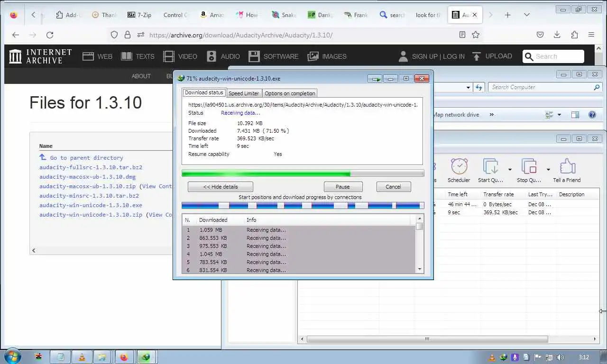Switch to the 7-Zip Firefox tab
This screenshot has width=607, height=364.
pyautogui.click(x=139, y=15)
